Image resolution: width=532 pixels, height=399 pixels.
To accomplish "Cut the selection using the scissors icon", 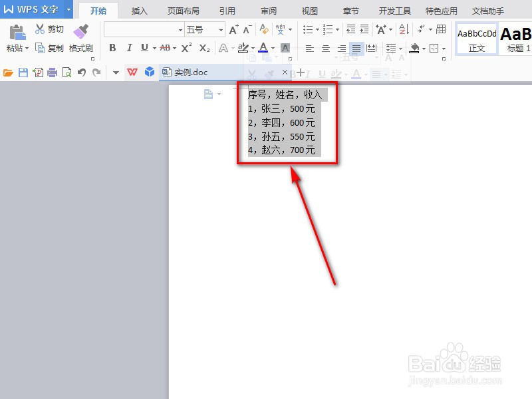I will coord(39,29).
